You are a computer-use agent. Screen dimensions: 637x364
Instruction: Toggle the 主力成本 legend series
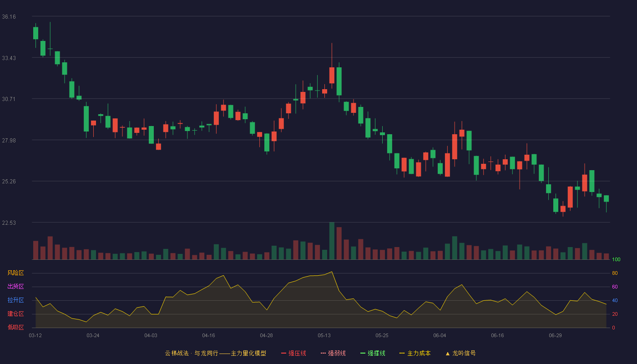(x=415, y=353)
